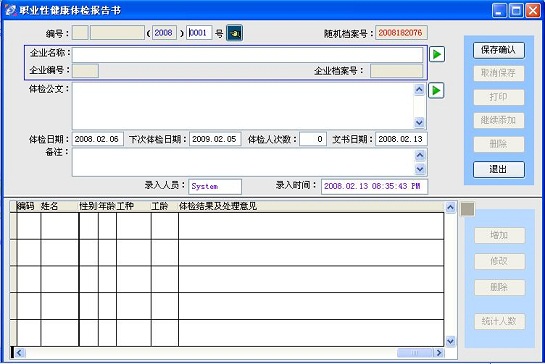This screenshot has height=364, width=545.
Task: Click table vertical scroll down arrow
Action: pos(450,341)
